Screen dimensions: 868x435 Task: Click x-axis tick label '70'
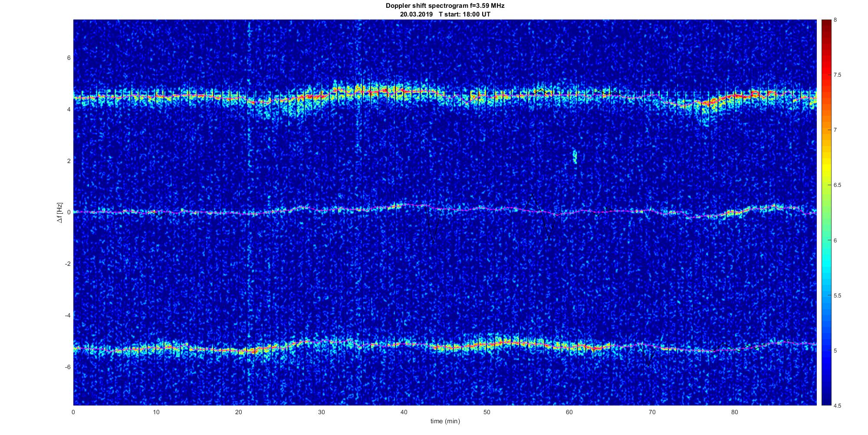pos(652,412)
